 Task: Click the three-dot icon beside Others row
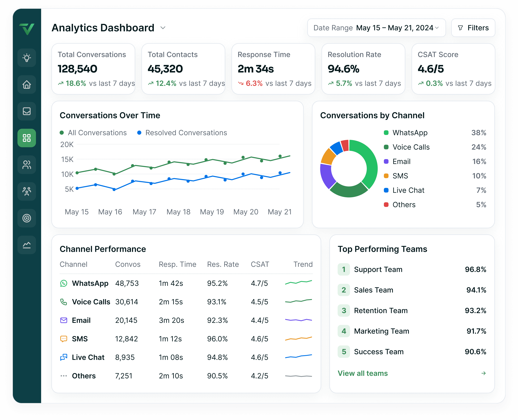(x=64, y=376)
